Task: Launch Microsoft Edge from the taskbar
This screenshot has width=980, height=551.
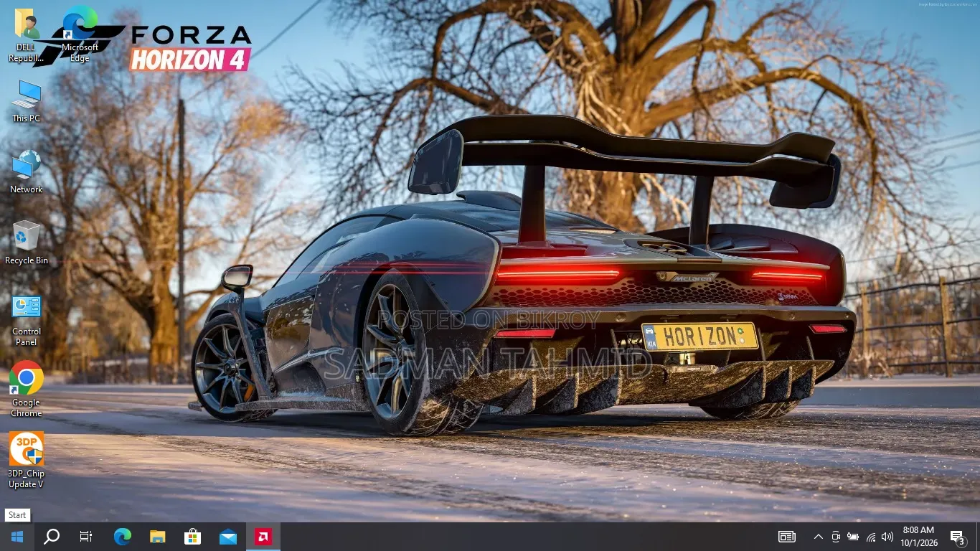Action: 123,537
